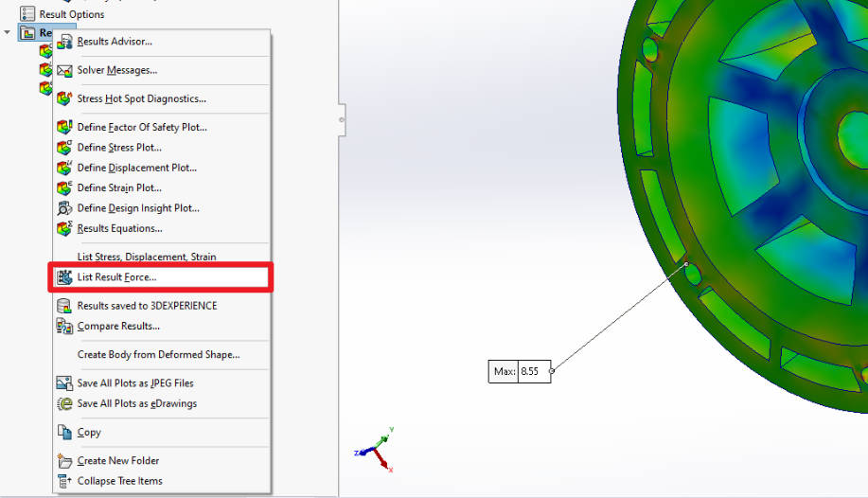This screenshot has height=498, width=868.
Task: Select Result Options in the tree
Action: point(71,14)
